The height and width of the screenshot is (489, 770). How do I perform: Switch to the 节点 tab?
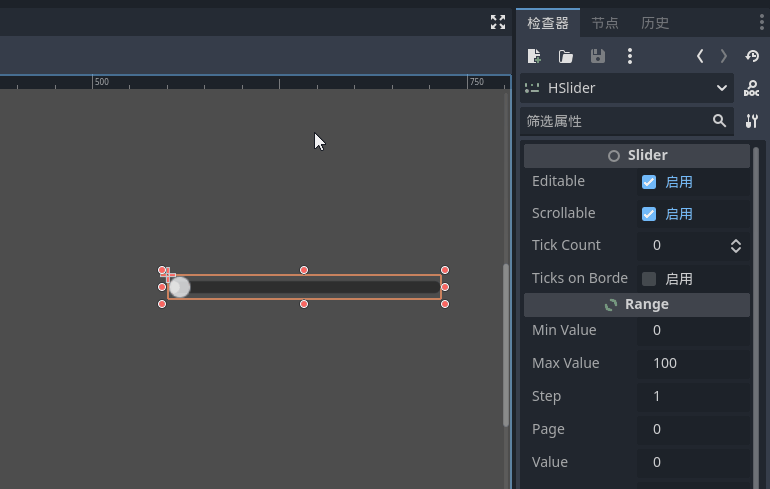tap(604, 23)
